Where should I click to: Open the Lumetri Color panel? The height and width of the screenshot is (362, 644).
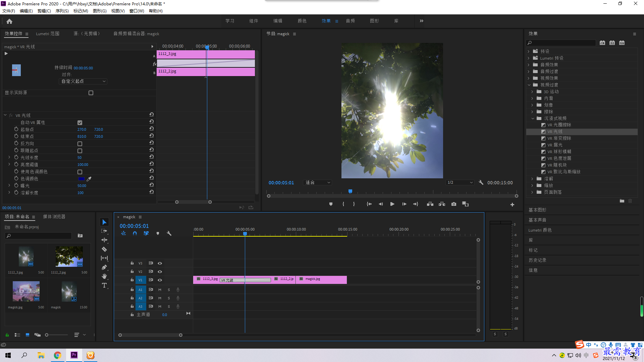point(540,230)
